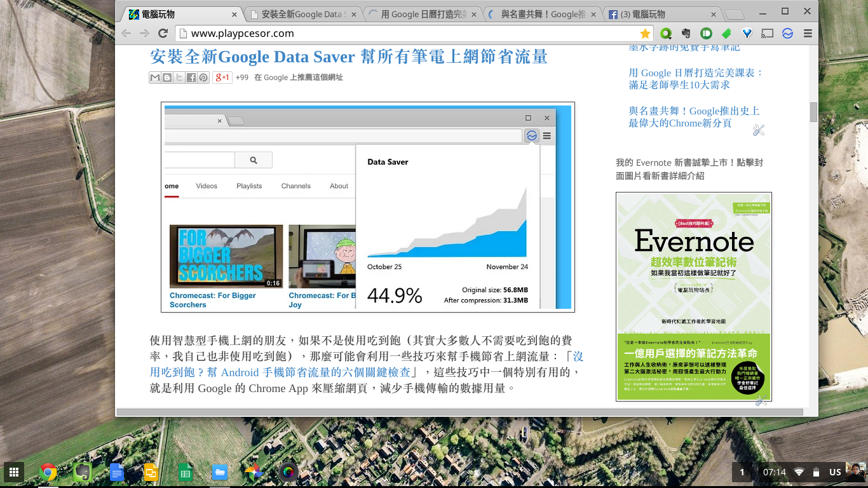
Task: Share article via Facebook icon
Action: [x=191, y=78]
